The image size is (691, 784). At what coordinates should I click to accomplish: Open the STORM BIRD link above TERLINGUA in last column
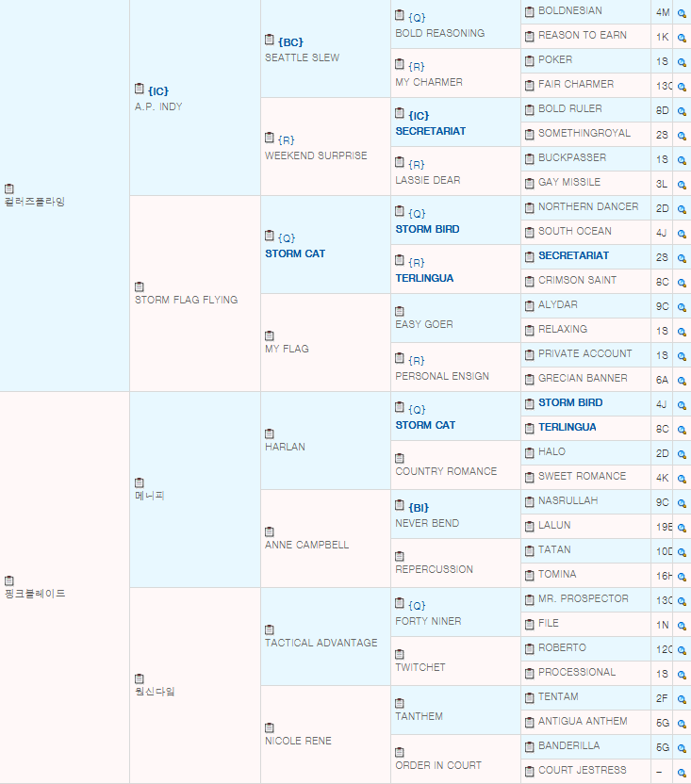point(570,402)
